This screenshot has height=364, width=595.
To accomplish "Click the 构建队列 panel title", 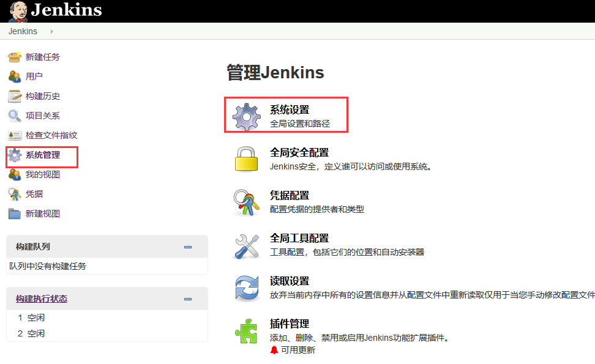I will pos(32,247).
